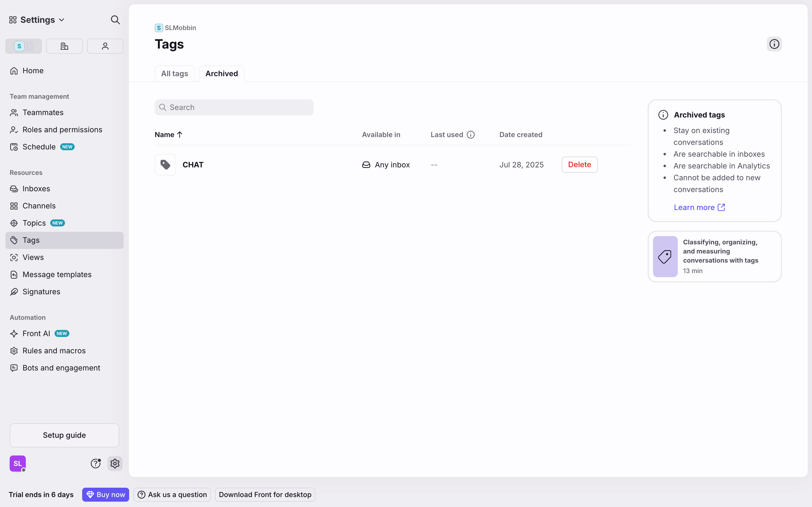Viewport: 812px width, 507px height.
Task: Open the tags classification guide card
Action: click(714, 256)
